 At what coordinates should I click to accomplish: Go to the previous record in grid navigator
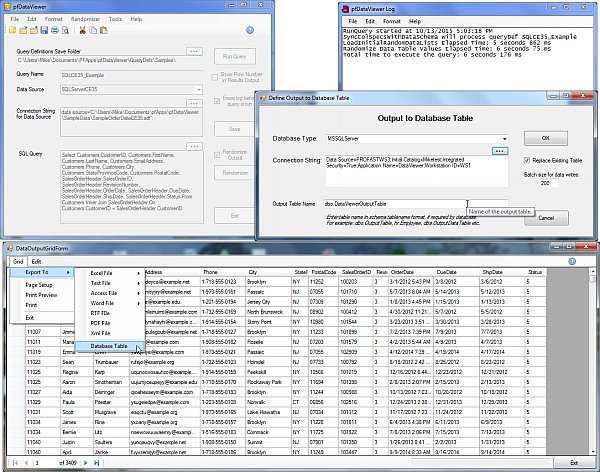click(26, 463)
